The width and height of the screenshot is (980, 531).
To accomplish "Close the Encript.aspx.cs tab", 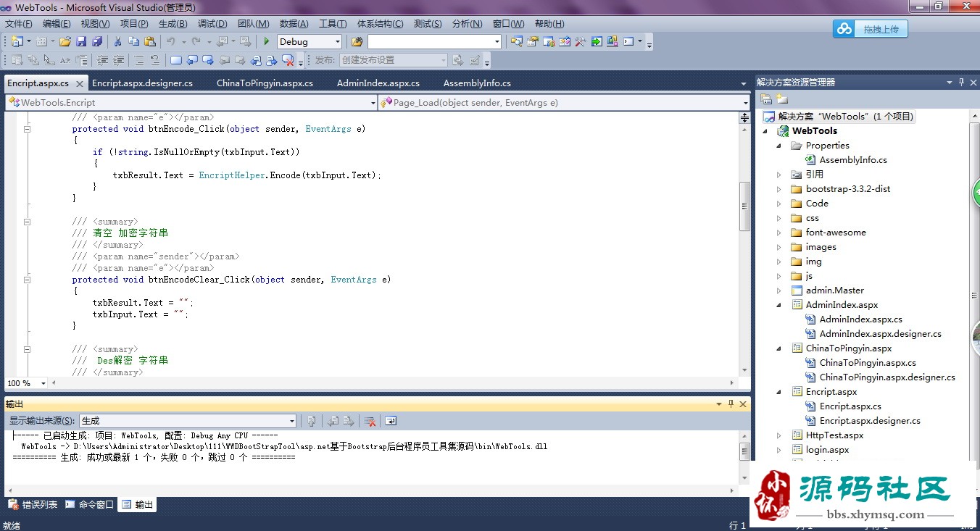I will [80, 84].
